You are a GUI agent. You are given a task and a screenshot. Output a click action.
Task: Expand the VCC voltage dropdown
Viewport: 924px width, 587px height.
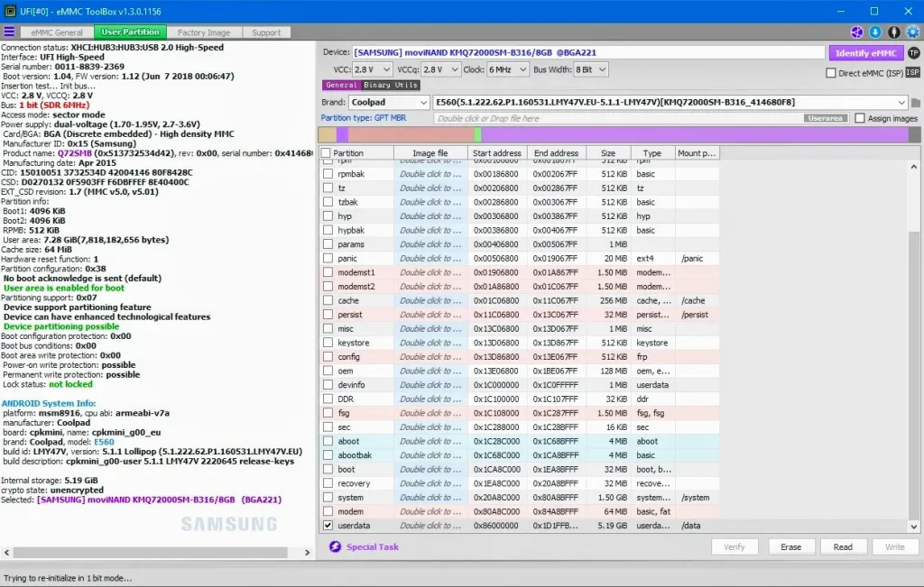[x=372, y=69]
